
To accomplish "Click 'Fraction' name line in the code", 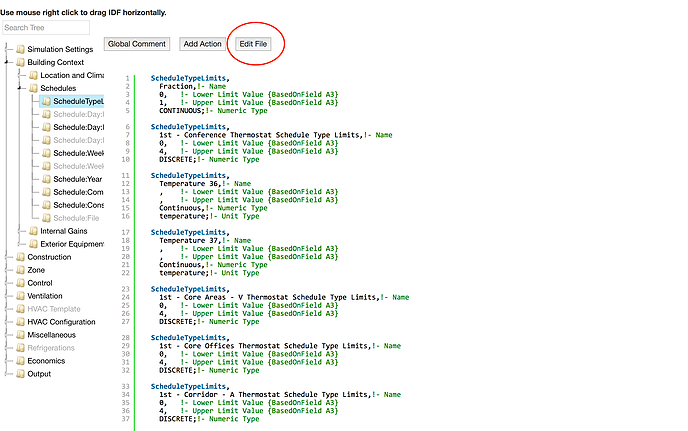I will [193, 86].
